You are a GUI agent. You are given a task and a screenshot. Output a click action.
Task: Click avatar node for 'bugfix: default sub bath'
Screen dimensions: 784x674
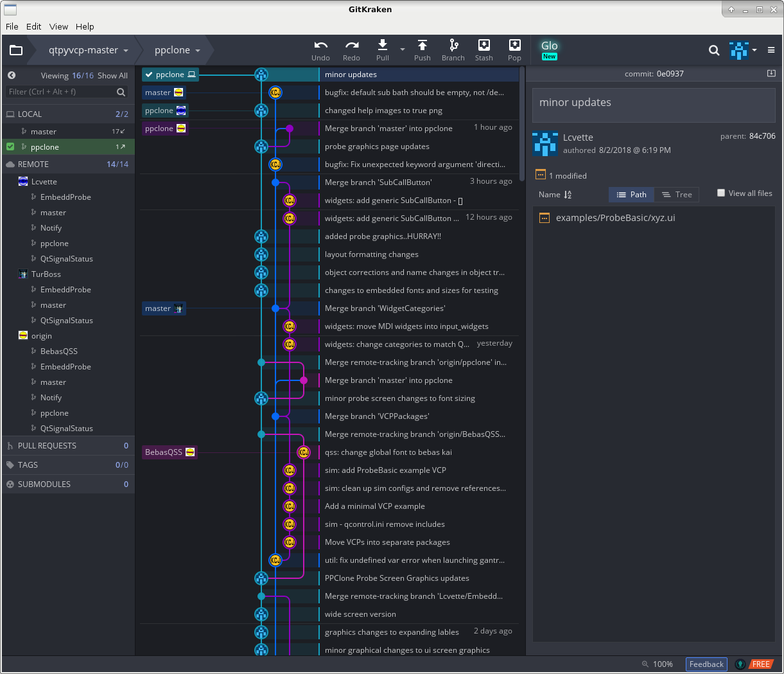coord(275,93)
